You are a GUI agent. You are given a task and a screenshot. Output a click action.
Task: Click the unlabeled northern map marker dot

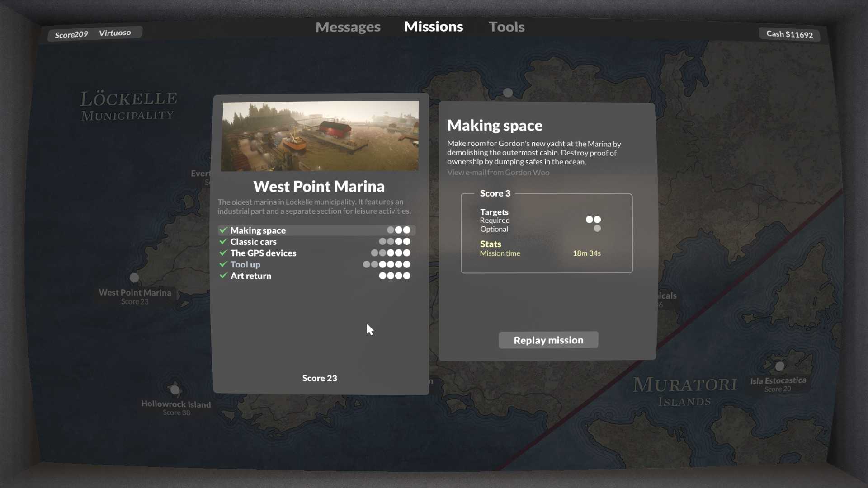coord(508,93)
